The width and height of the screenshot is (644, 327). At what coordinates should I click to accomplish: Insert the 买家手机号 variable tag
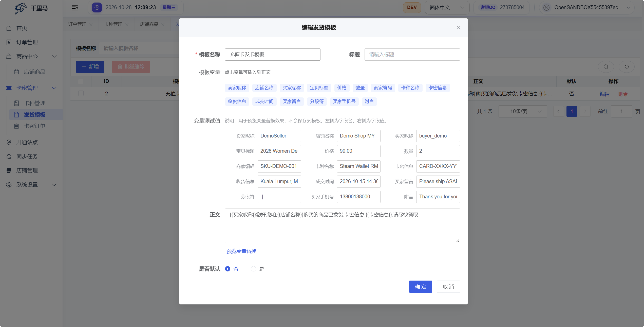(x=344, y=101)
